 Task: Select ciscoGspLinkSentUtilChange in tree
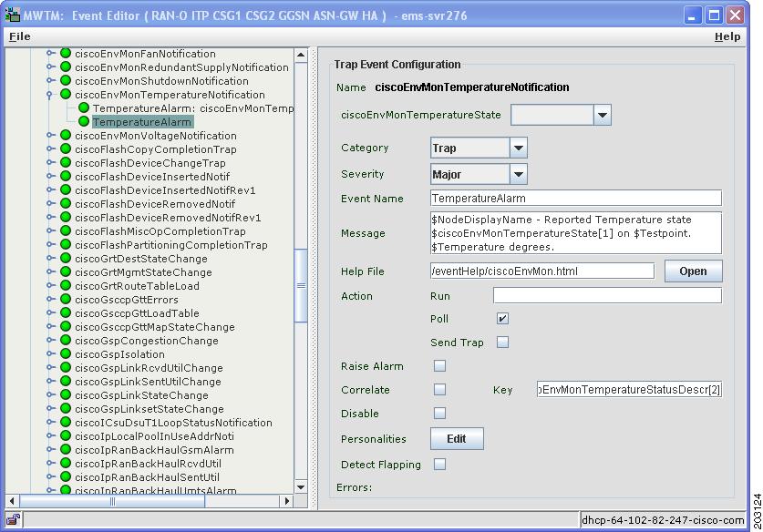(x=148, y=382)
